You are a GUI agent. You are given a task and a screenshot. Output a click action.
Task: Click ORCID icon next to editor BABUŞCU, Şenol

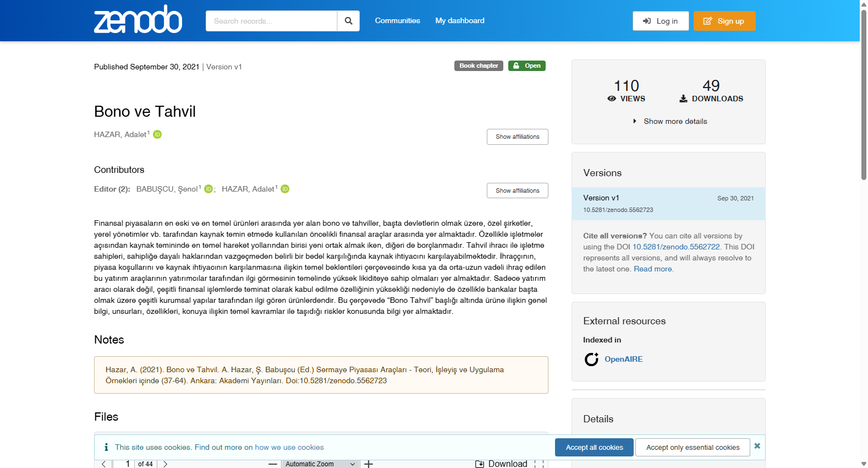click(208, 189)
